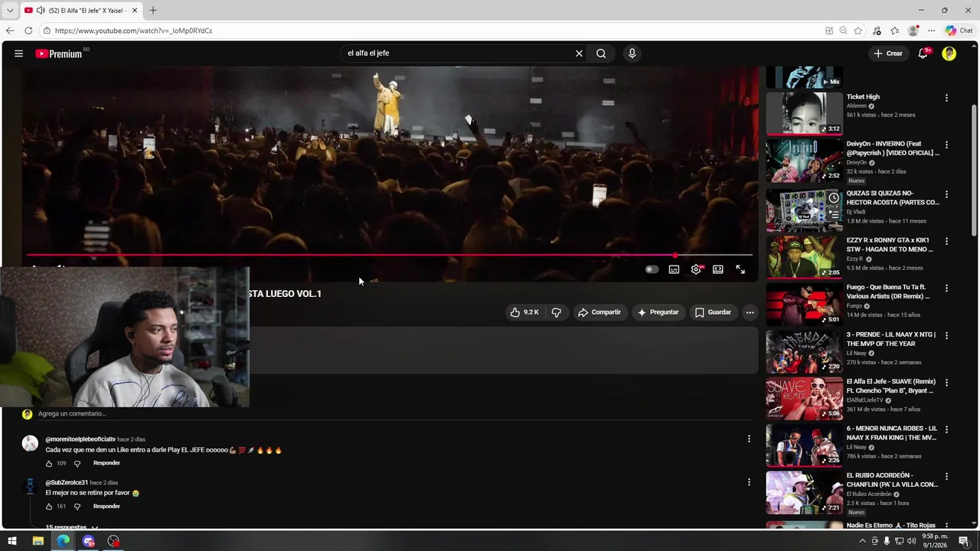Image resolution: width=980 pixels, height=551 pixels.
Task: Open the tab search dropdown arrow
Action: 10,11
